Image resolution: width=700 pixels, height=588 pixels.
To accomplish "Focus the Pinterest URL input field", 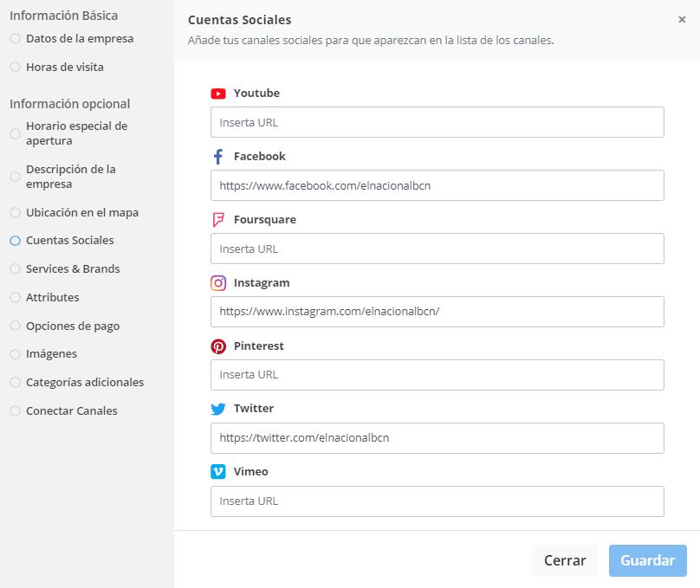I will (437, 375).
